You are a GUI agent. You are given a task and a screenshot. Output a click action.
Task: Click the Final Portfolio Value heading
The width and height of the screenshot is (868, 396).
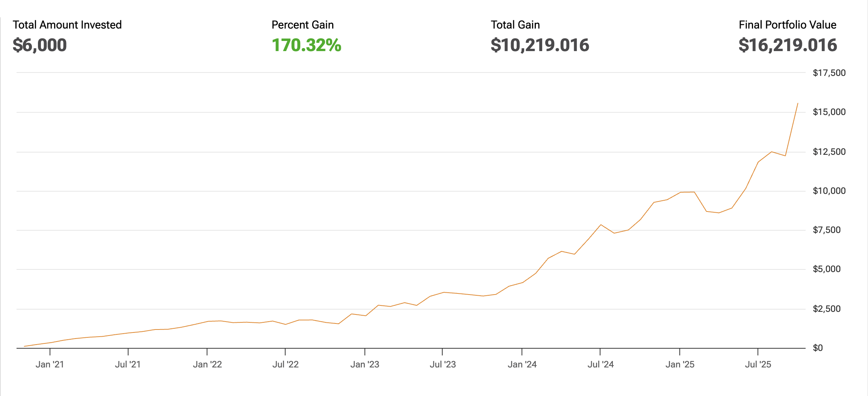click(x=787, y=25)
